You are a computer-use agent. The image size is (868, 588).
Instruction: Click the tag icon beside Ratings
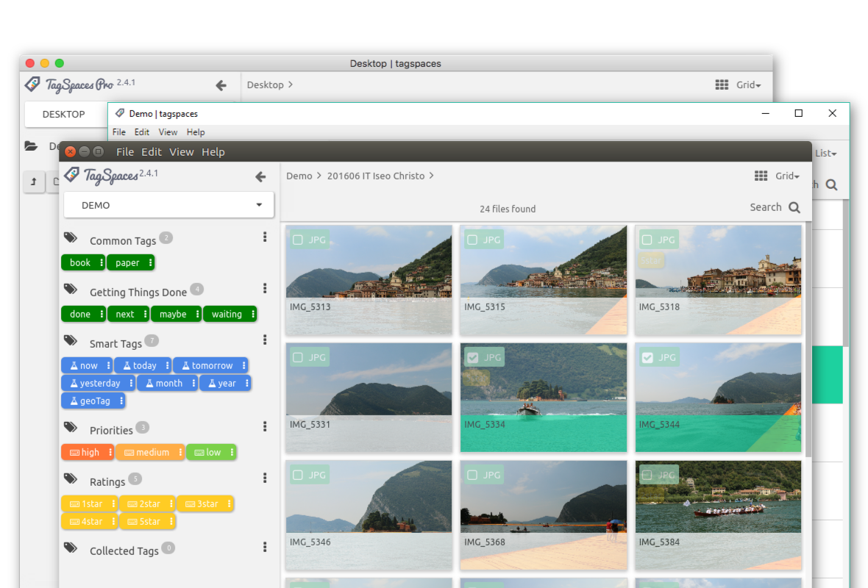[71, 478]
